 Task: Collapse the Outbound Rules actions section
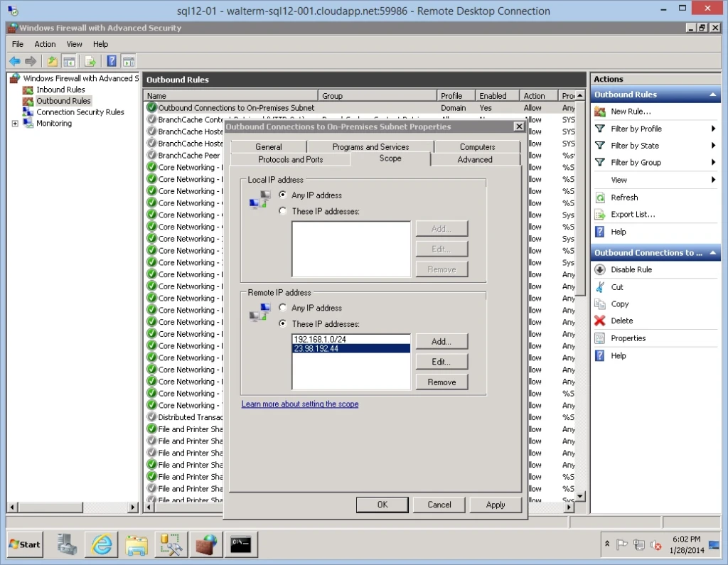(x=713, y=95)
